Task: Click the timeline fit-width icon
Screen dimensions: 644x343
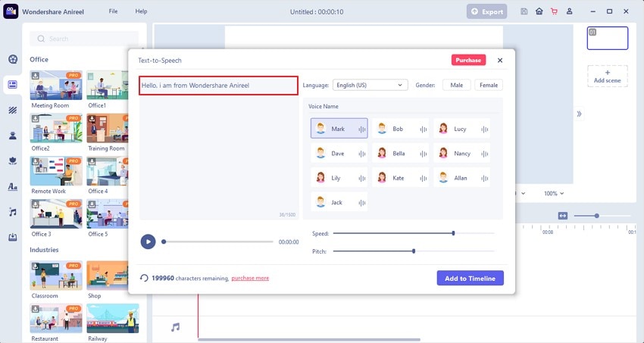Action: (x=563, y=216)
